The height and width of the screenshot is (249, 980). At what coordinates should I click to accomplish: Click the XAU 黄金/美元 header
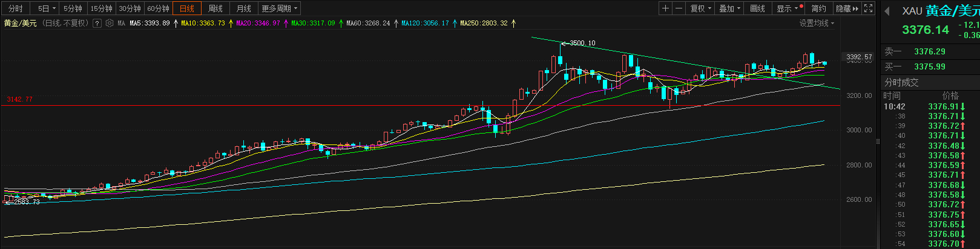(x=941, y=11)
